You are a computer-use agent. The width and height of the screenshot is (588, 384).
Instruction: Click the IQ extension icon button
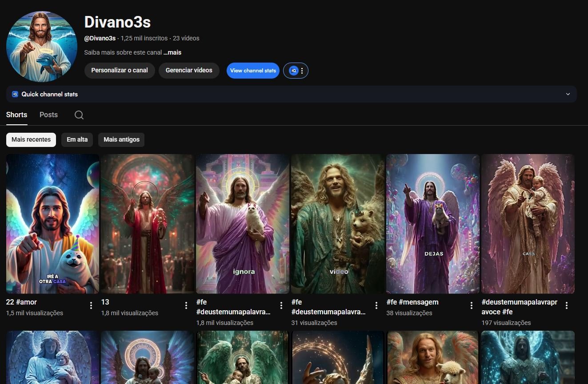[293, 71]
